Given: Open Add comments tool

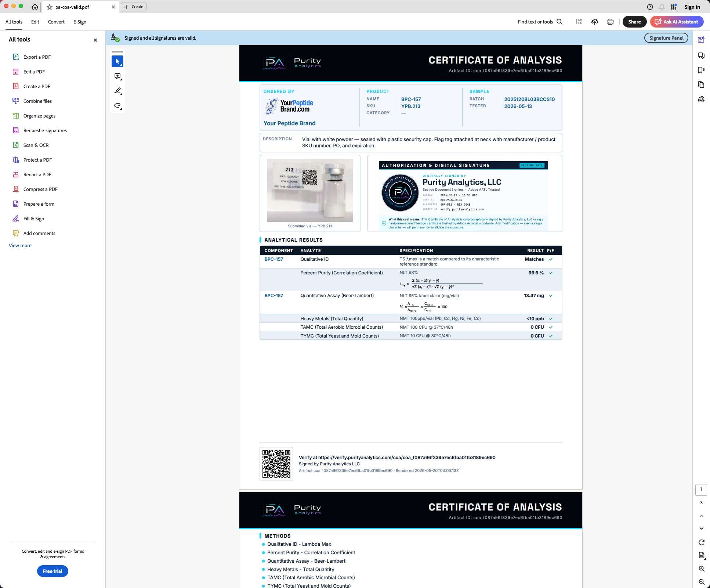Looking at the screenshot, I should [x=39, y=233].
